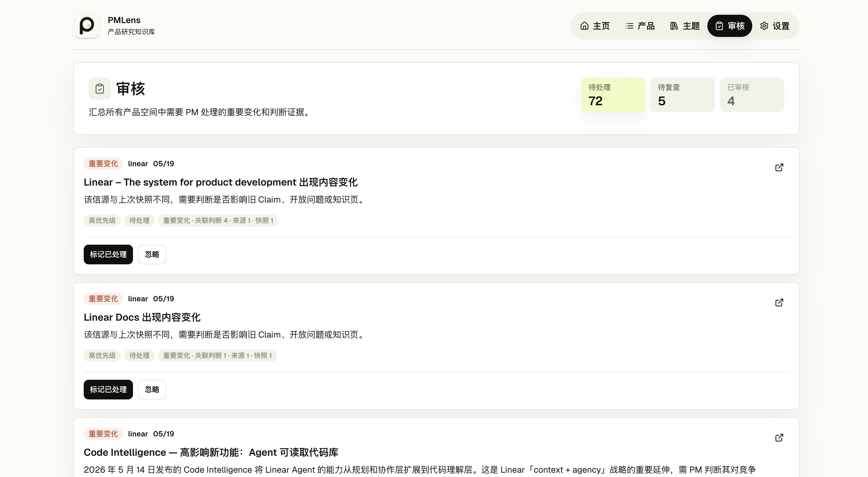Click the PMLens app name
868x477 pixels.
(x=124, y=20)
